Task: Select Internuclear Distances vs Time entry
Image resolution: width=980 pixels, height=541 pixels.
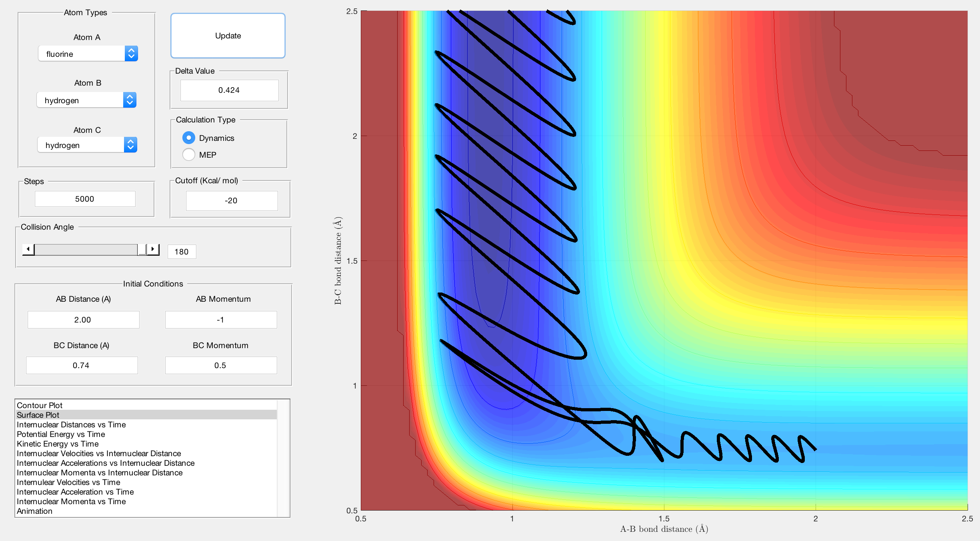Action: click(71, 425)
